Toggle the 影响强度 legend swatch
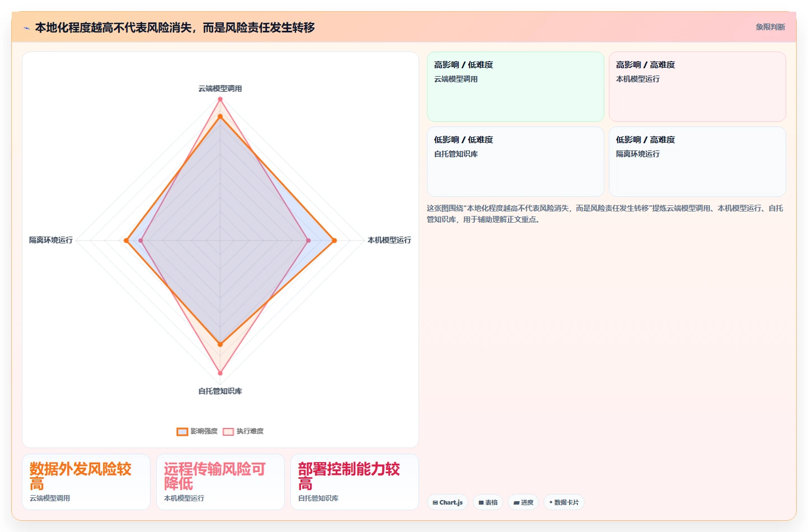The image size is (808, 532). pyautogui.click(x=182, y=431)
